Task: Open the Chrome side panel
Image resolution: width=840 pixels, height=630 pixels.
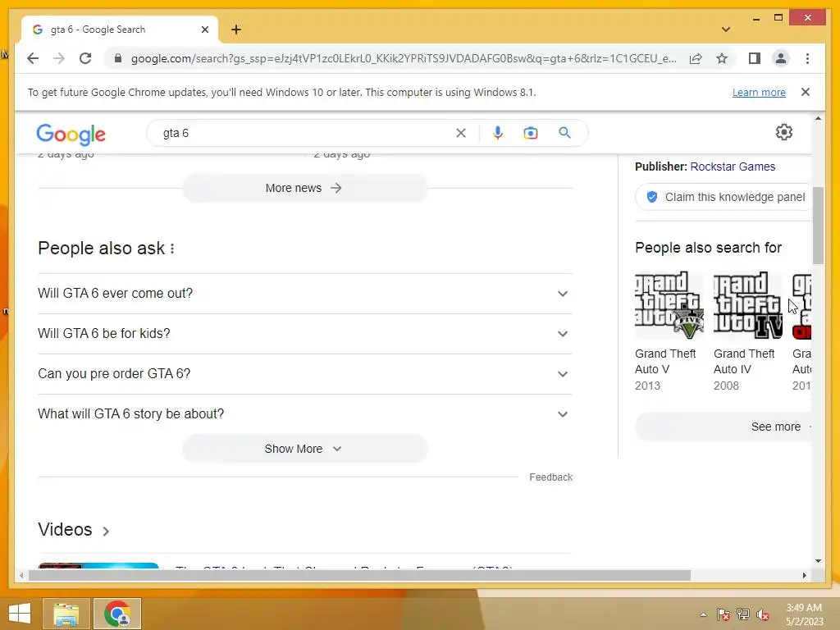Action: click(x=755, y=58)
